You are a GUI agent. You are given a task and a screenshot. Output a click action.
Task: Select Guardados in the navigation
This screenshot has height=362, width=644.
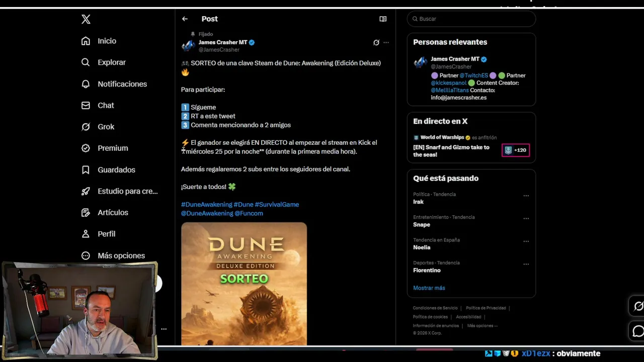(x=116, y=169)
